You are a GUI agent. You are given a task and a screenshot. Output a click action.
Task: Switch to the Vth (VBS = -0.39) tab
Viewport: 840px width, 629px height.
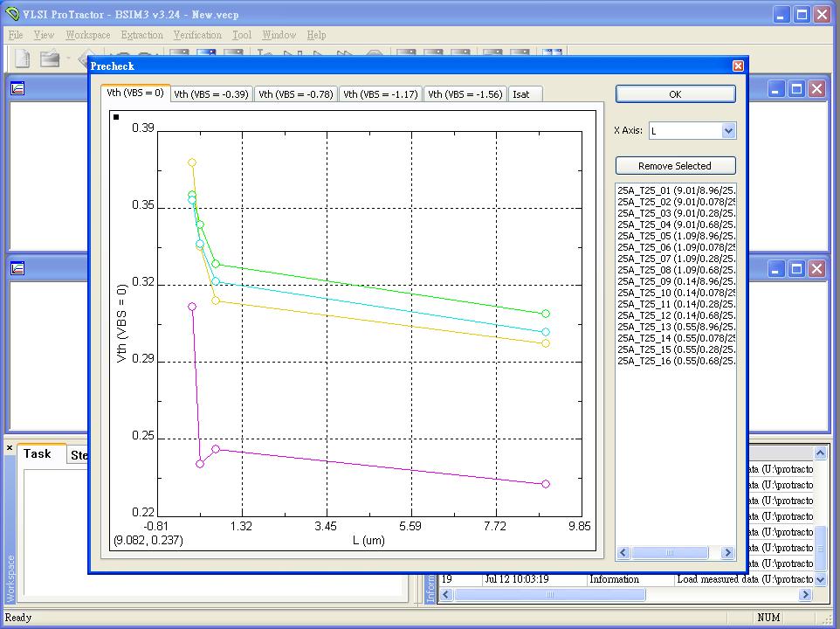pos(210,94)
